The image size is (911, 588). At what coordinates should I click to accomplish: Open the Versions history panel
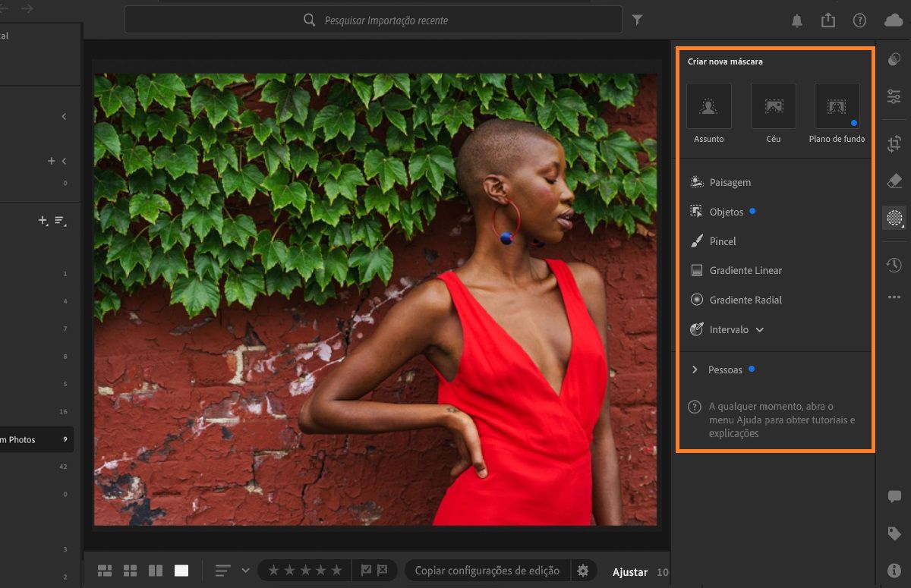(x=894, y=265)
